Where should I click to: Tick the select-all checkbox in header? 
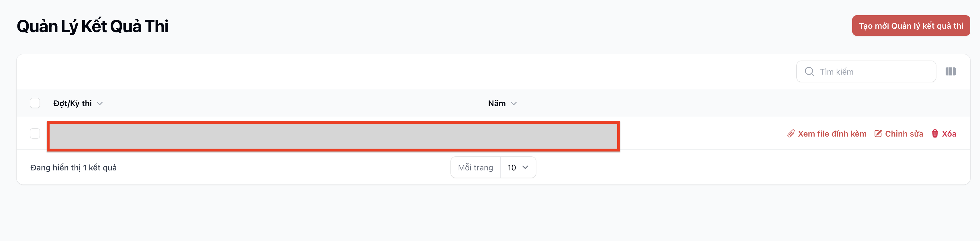(35, 103)
